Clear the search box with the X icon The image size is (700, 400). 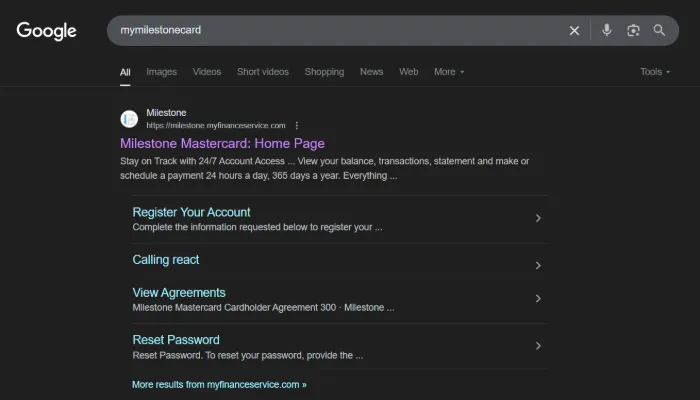pyautogui.click(x=574, y=30)
